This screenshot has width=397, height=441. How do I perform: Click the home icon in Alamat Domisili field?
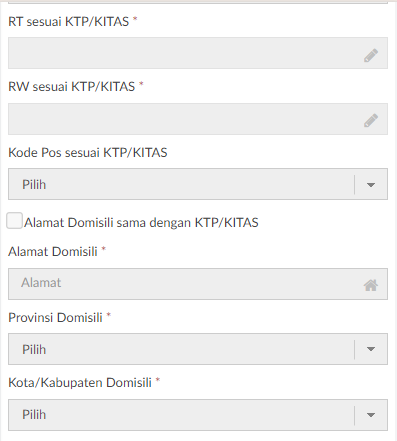click(x=371, y=285)
